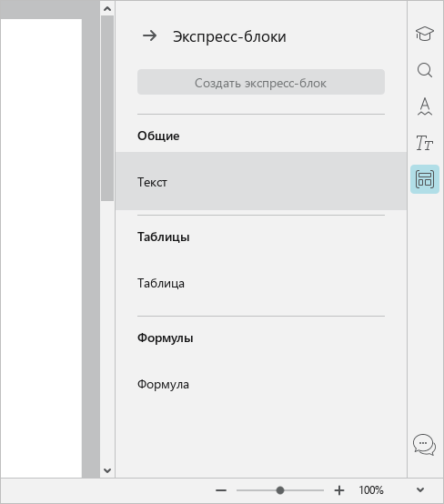The image size is (444, 504).
Task: Open the graduation cap learning icon
Action: tap(424, 34)
